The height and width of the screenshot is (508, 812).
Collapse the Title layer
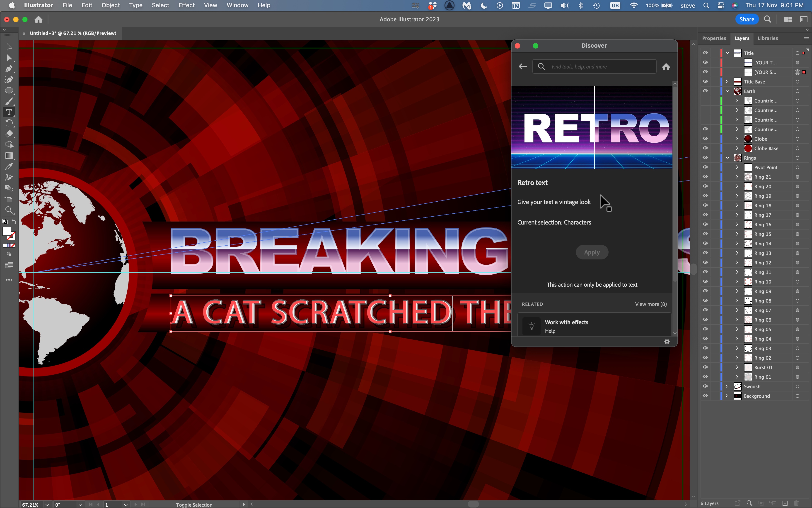coord(727,53)
